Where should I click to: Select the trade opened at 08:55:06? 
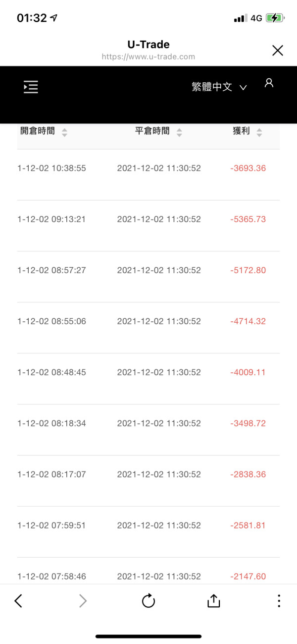point(51,321)
